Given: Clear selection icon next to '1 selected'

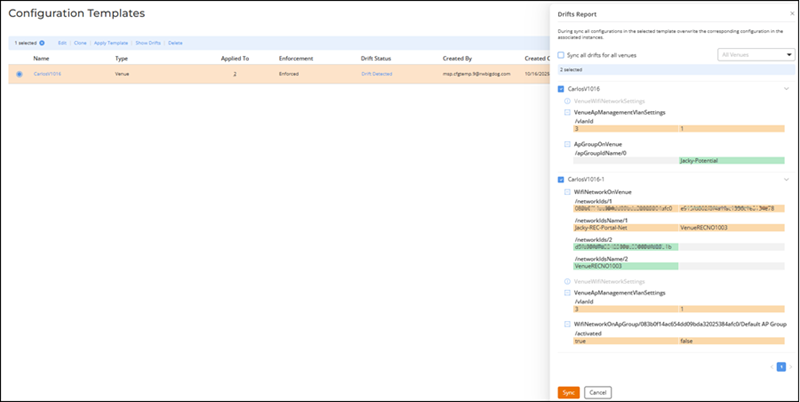Looking at the screenshot, I should tap(42, 43).
